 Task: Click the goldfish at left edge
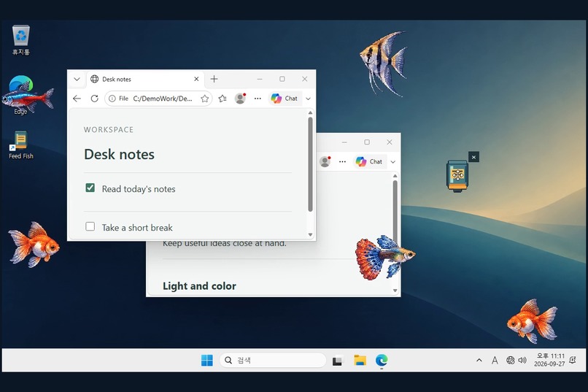pyautogui.click(x=34, y=245)
